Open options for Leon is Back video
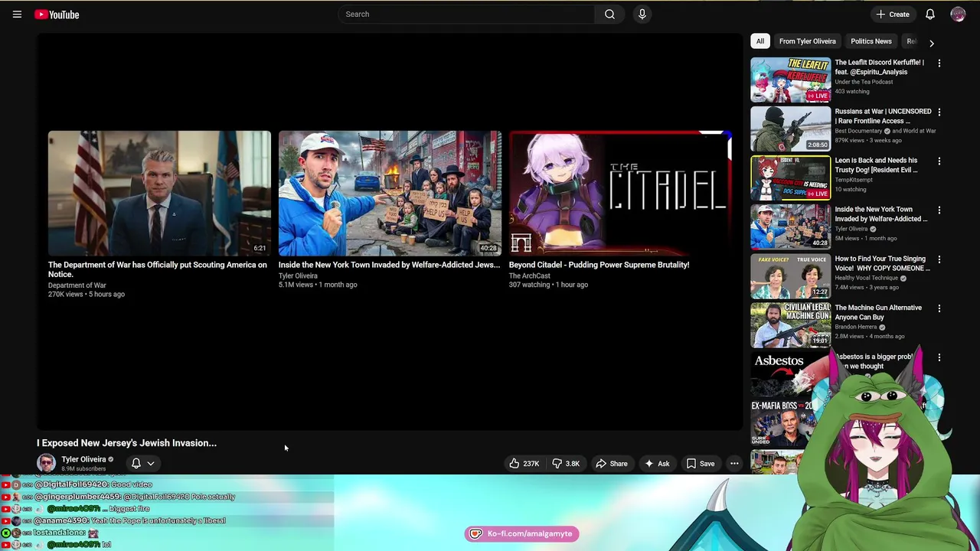The width and height of the screenshot is (980, 551). click(x=939, y=161)
